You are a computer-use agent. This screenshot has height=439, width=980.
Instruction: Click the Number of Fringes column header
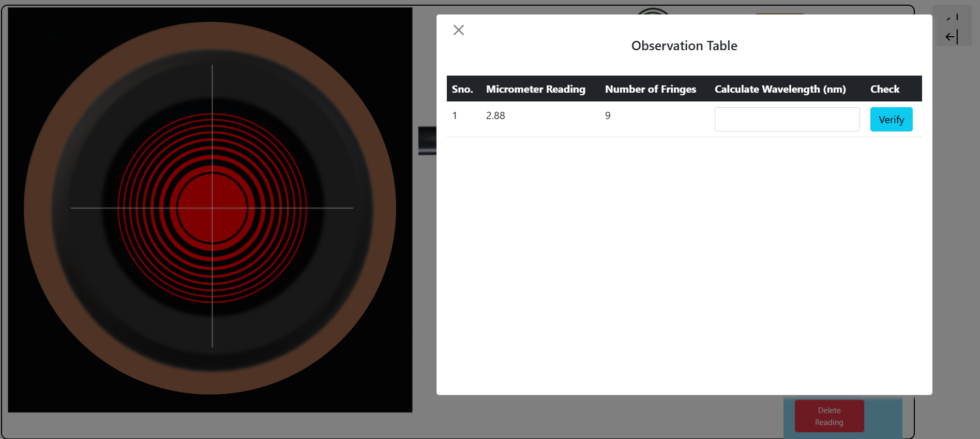coord(651,89)
